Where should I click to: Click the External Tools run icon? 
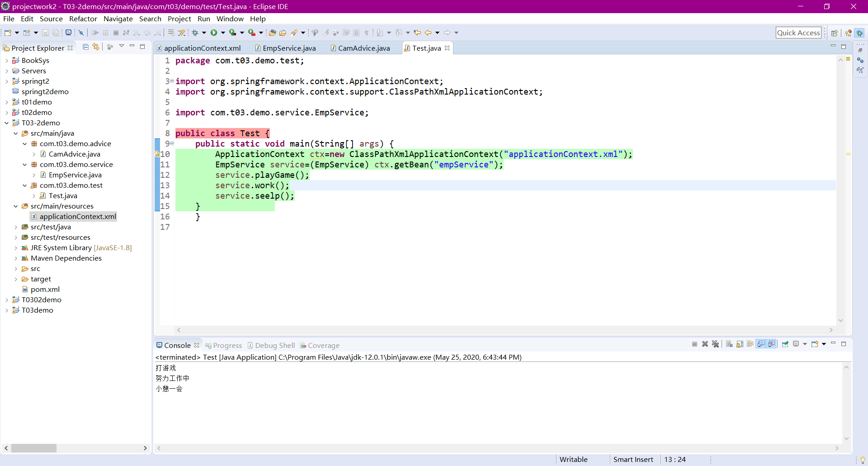tap(252, 33)
